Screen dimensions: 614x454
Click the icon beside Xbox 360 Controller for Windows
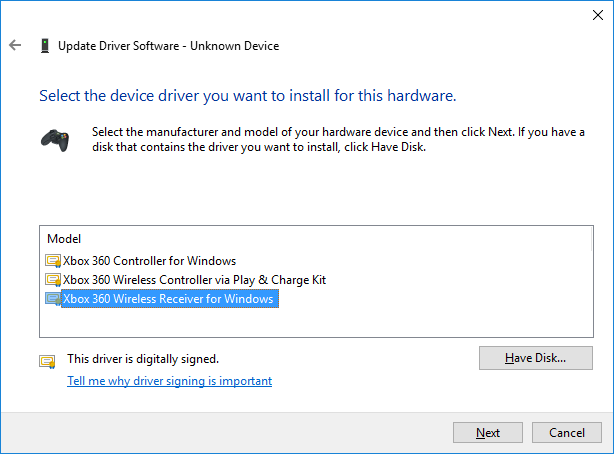point(53,261)
